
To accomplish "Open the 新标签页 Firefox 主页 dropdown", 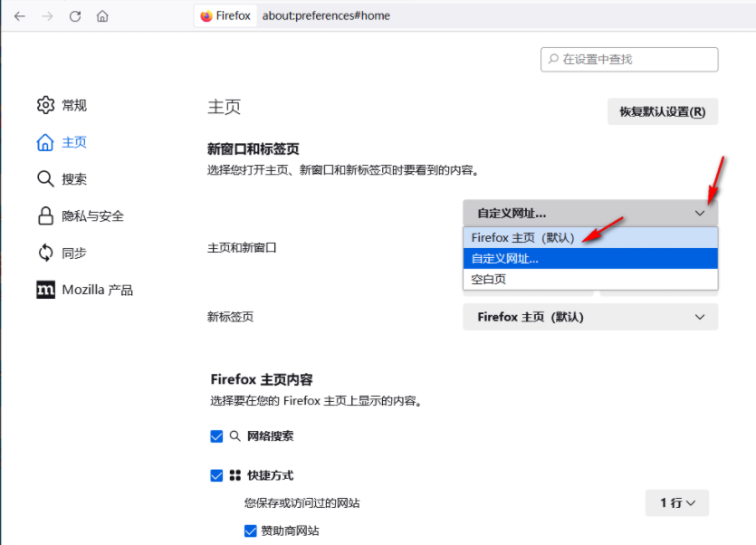I will pos(590,317).
